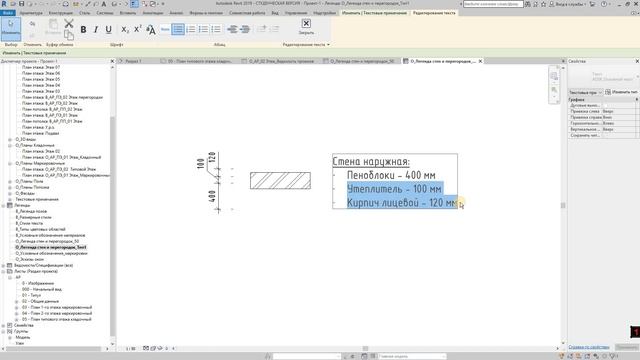Expand the О_Планы Пола tree node
This screenshot has width=640, height=360.
10,181
